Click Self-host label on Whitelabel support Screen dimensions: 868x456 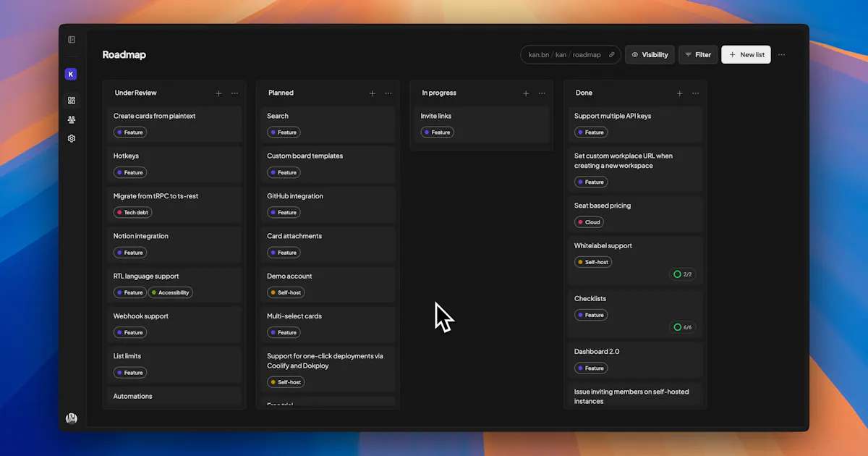point(593,262)
